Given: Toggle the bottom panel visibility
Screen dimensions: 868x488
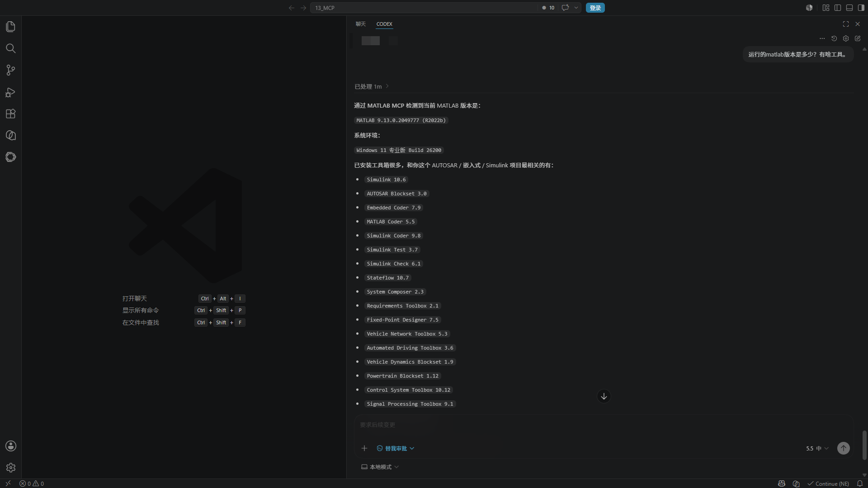Looking at the screenshot, I should pos(849,8).
